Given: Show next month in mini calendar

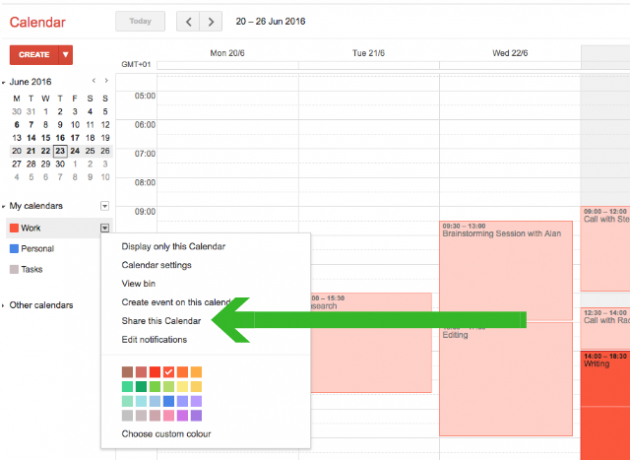Looking at the screenshot, I should tap(106, 81).
